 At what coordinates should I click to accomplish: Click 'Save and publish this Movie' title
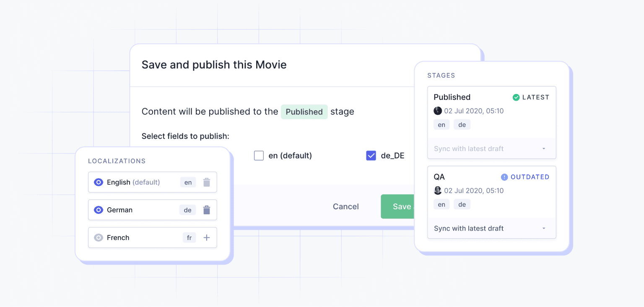pos(214,65)
